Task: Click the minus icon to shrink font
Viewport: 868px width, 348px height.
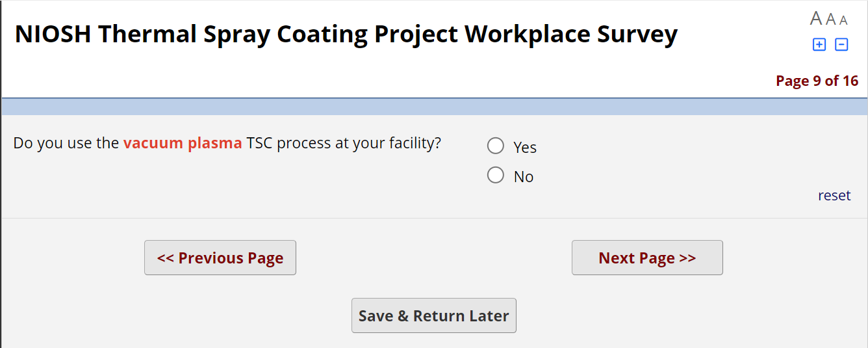Action: [841, 45]
